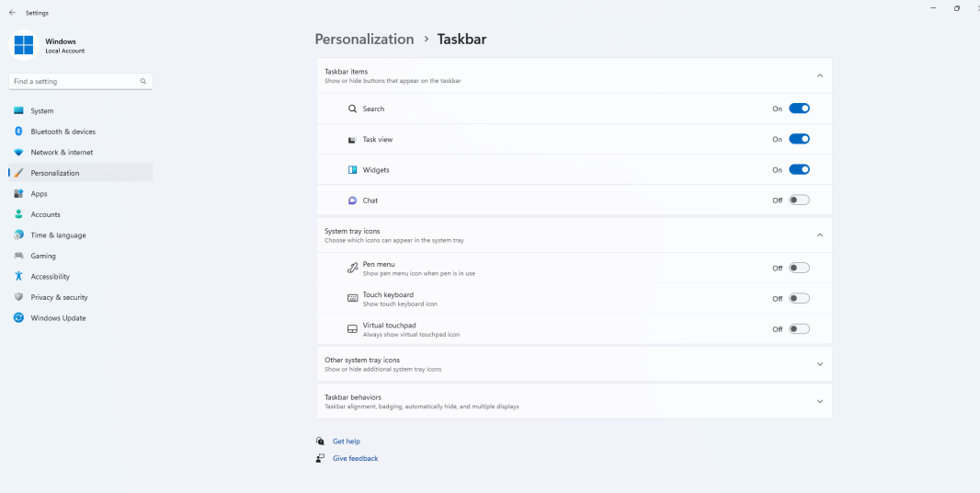
Task: Click the back arrow in Settings
Action: click(x=12, y=13)
